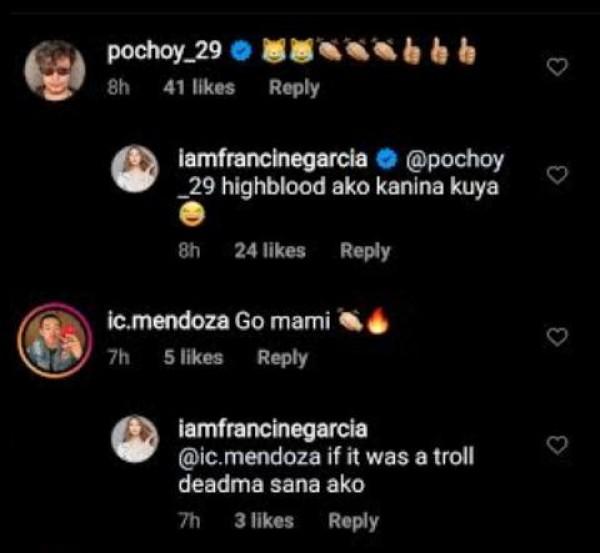View the 41 likes on pochoy_29's comment
This screenshot has width=600, height=553.
coord(200,87)
